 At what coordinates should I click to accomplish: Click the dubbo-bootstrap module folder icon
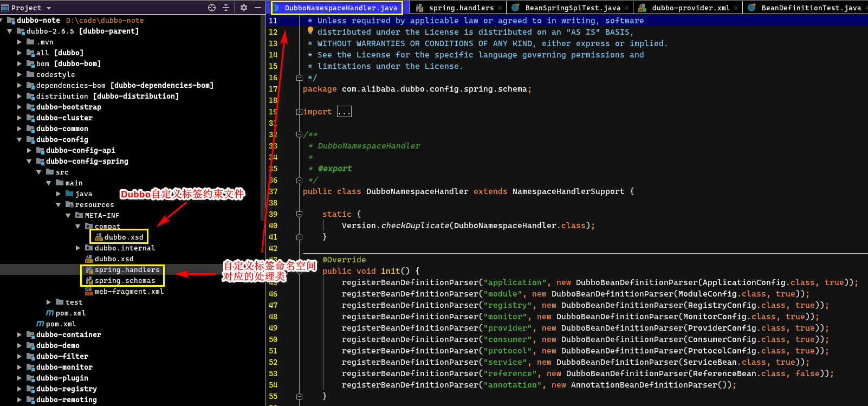pos(31,107)
